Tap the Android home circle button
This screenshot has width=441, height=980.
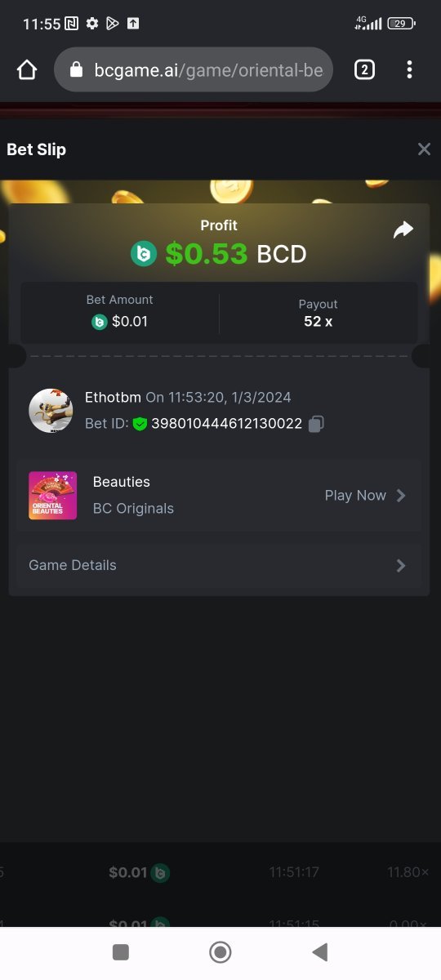click(x=220, y=951)
